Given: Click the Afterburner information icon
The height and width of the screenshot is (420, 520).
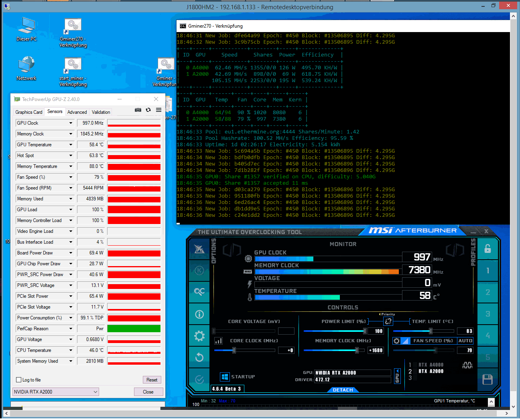Looking at the screenshot, I should tap(199, 314).
